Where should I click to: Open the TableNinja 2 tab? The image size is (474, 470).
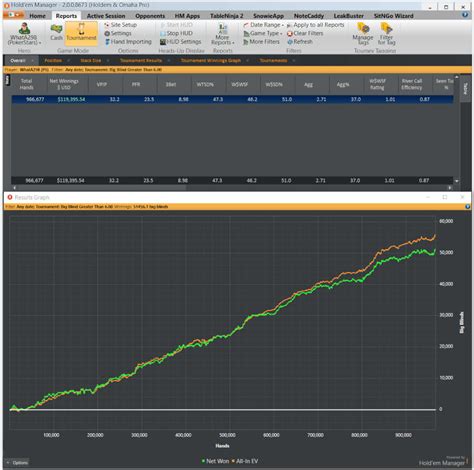coord(227,16)
